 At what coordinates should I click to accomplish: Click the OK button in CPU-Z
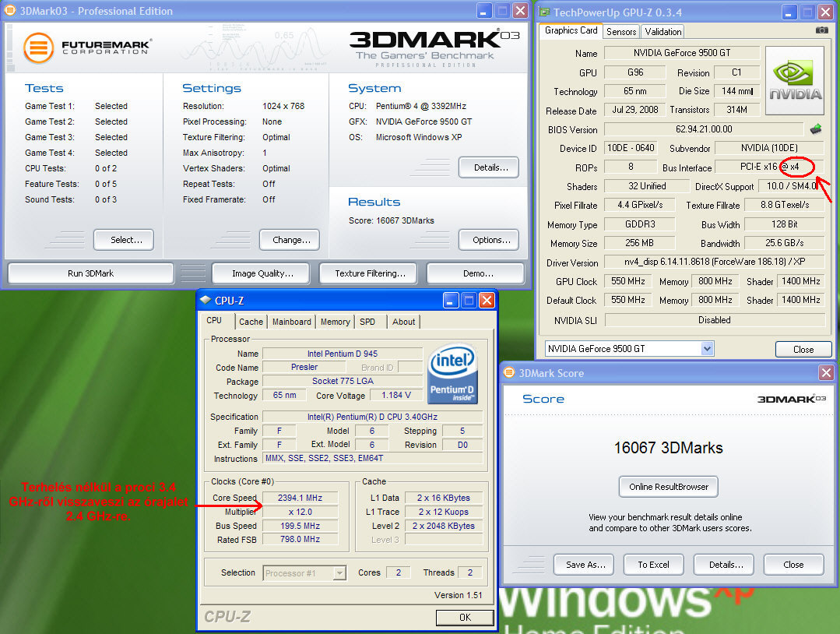(x=465, y=618)
